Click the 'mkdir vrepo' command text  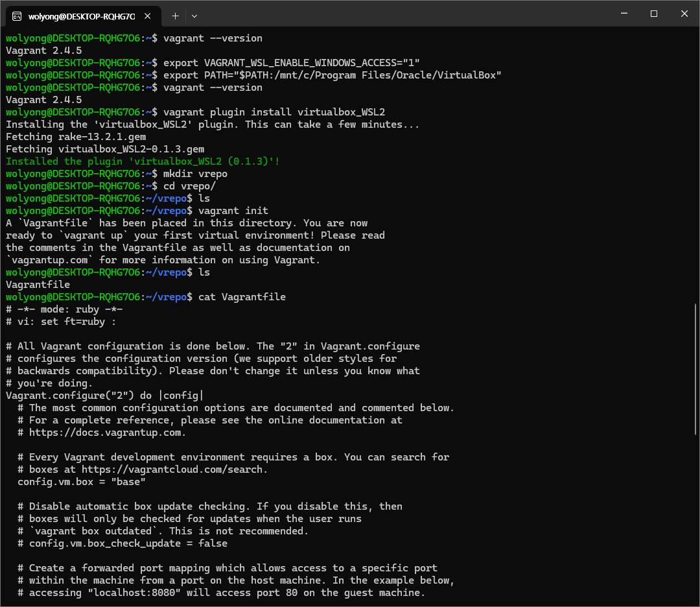click(x=195, y=174)
